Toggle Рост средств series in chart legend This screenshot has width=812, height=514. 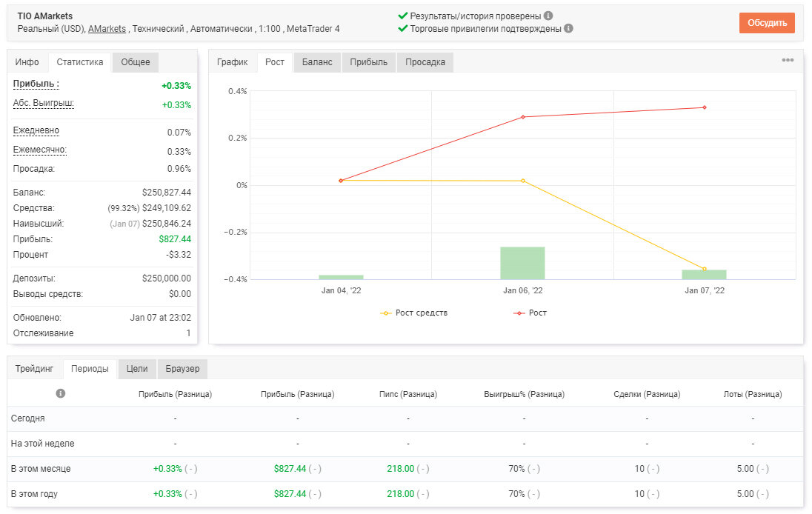point(413,313)
